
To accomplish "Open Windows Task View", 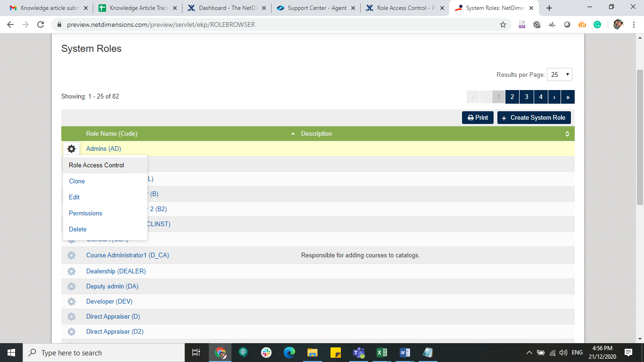I will 196,353.
